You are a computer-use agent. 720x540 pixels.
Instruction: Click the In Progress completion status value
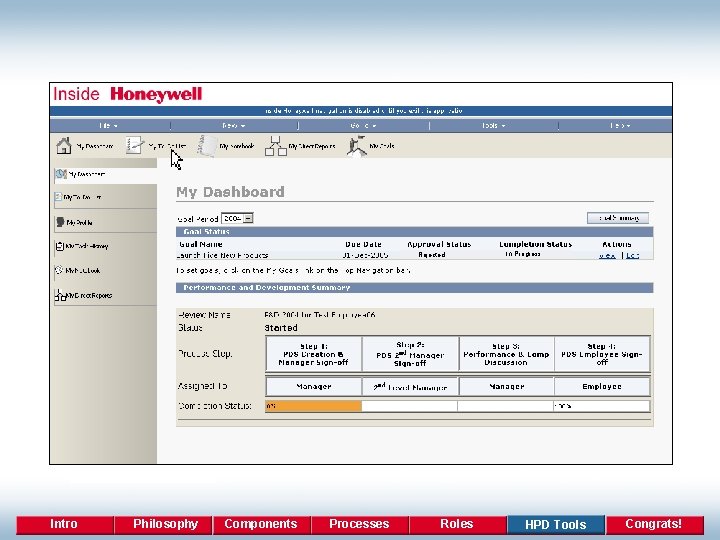pyautogui.click(x=522, y=254)
